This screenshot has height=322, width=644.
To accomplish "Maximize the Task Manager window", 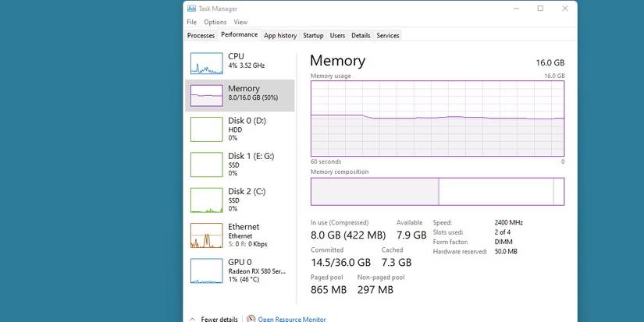I will coord(540,9).
